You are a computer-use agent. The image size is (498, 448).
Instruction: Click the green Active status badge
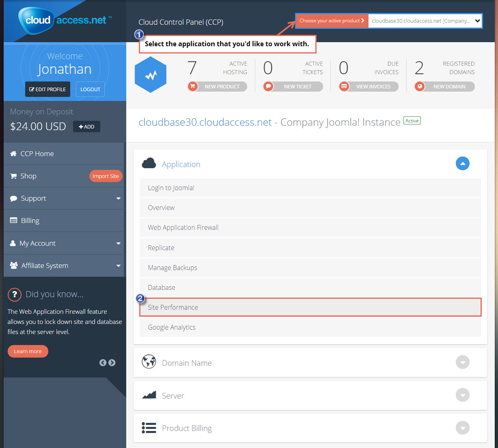point(412,120)
